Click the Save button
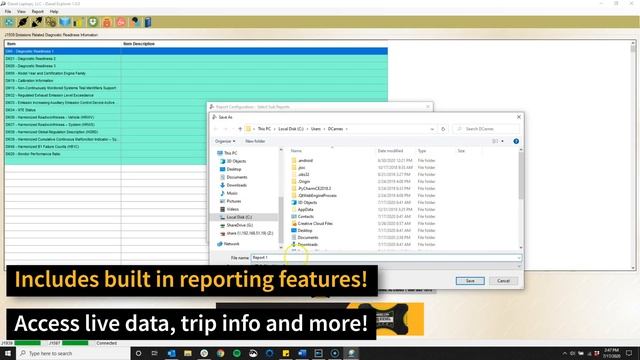This screenshot has height=360, width=640. (470, 281)
